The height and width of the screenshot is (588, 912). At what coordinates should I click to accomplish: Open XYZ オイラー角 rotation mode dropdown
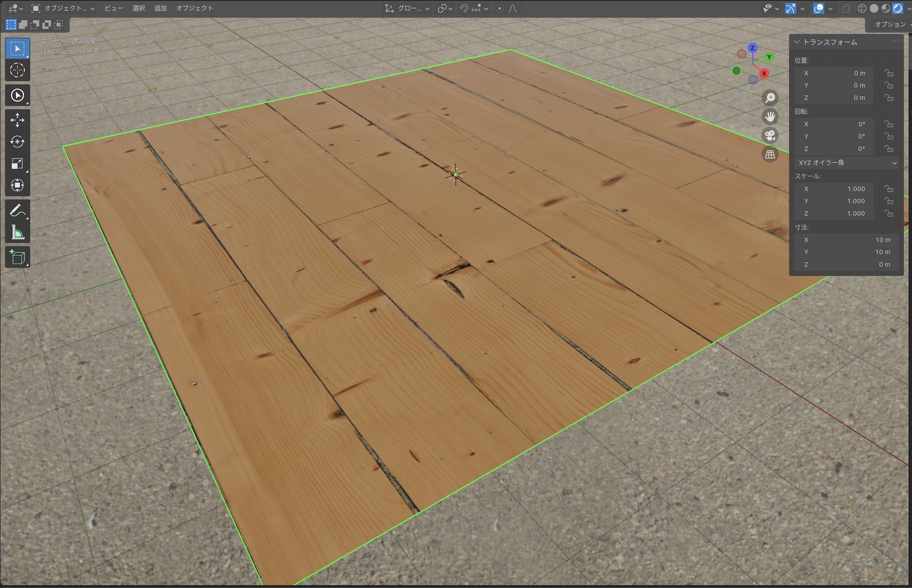846,163
